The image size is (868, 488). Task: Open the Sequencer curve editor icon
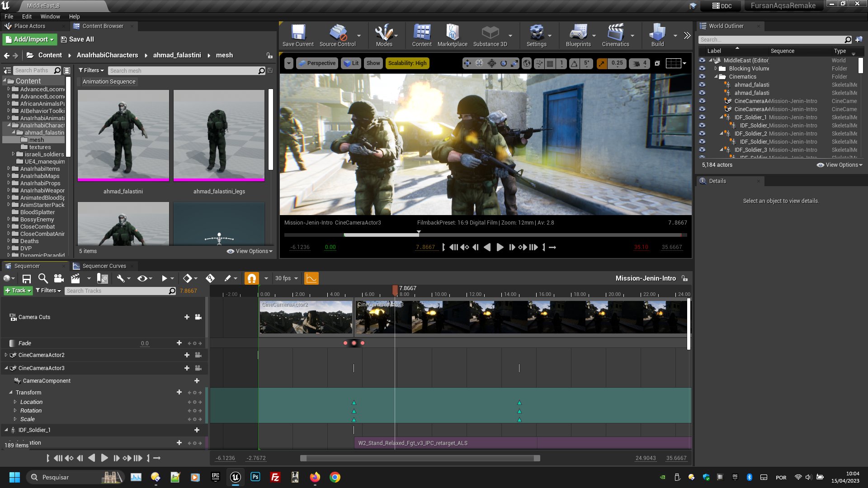pyautogui.click(x=311, y=278)
